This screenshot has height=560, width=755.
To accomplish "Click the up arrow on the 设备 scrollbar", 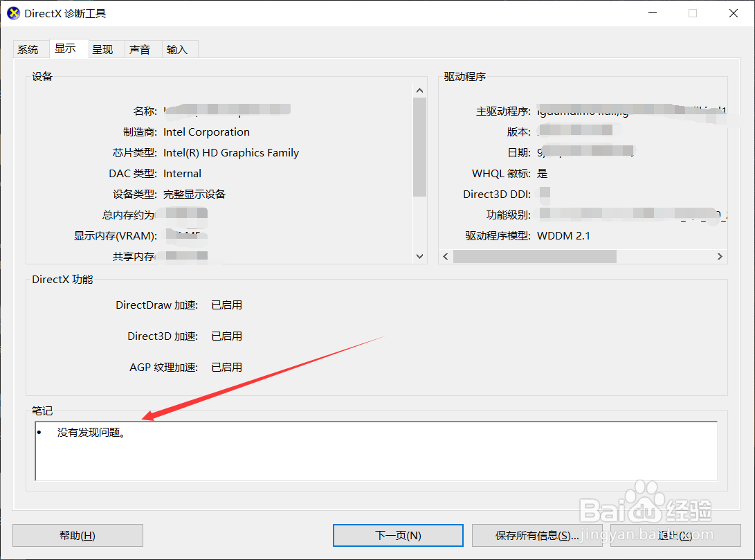I will point(419,89).
